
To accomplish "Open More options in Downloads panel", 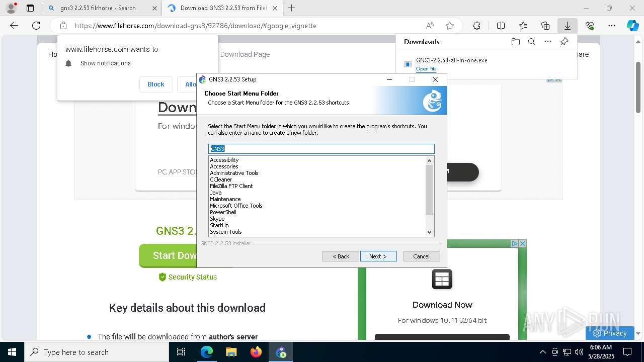I will point(548,42).
